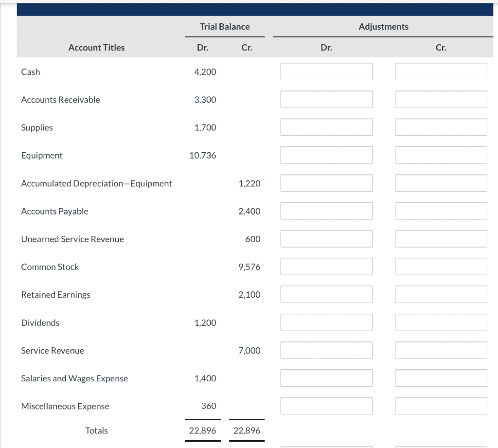
Task: Select the Totals row label
Action: [96, 430]
